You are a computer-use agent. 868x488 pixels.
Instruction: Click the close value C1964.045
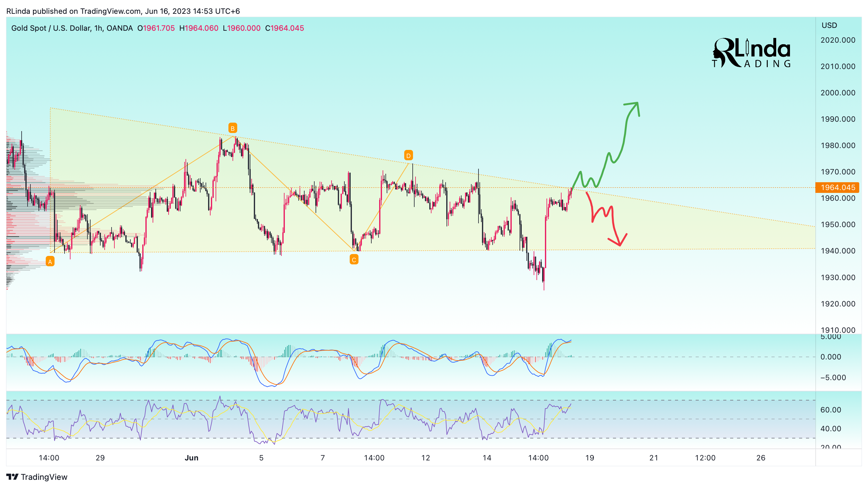click(x=285, y=28)
